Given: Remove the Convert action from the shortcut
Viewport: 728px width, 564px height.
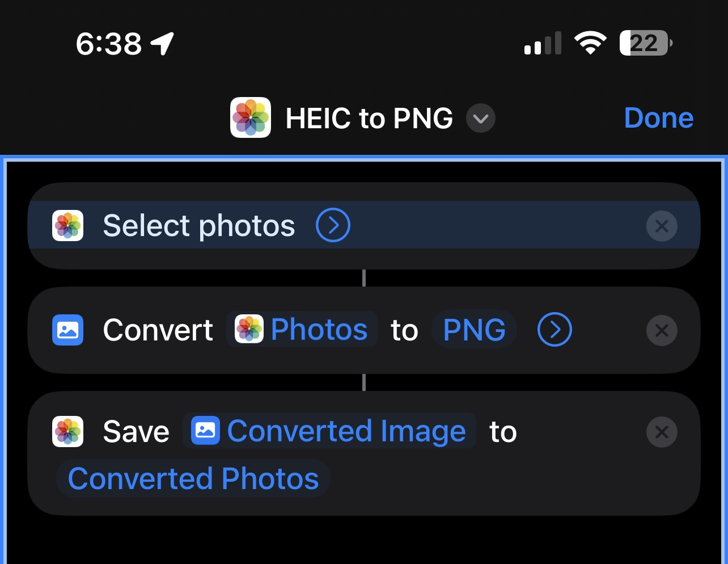Looking at the screenshot, I should 662,330.
